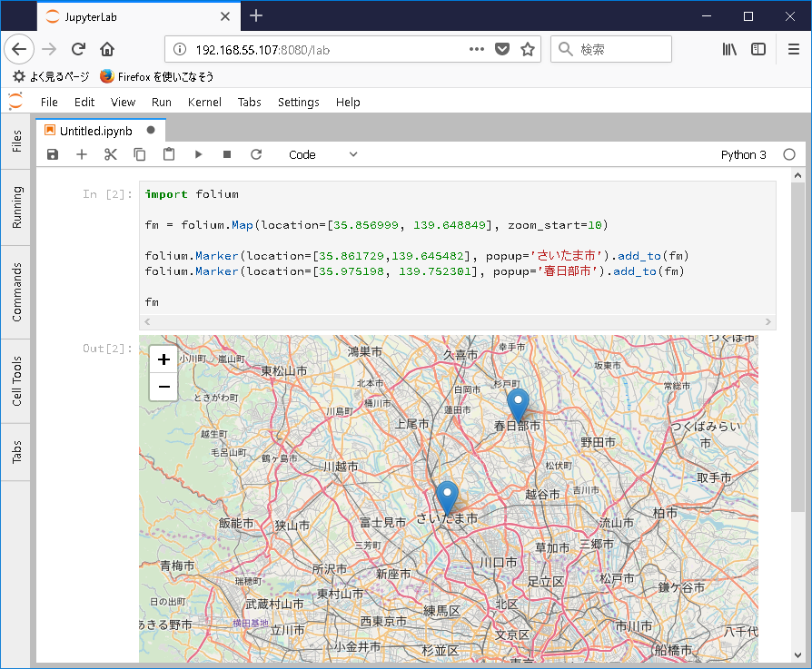Click the notebook vertical scrollbar up arrow
This screenshot has width=812, height=669.
pos(798,175)
